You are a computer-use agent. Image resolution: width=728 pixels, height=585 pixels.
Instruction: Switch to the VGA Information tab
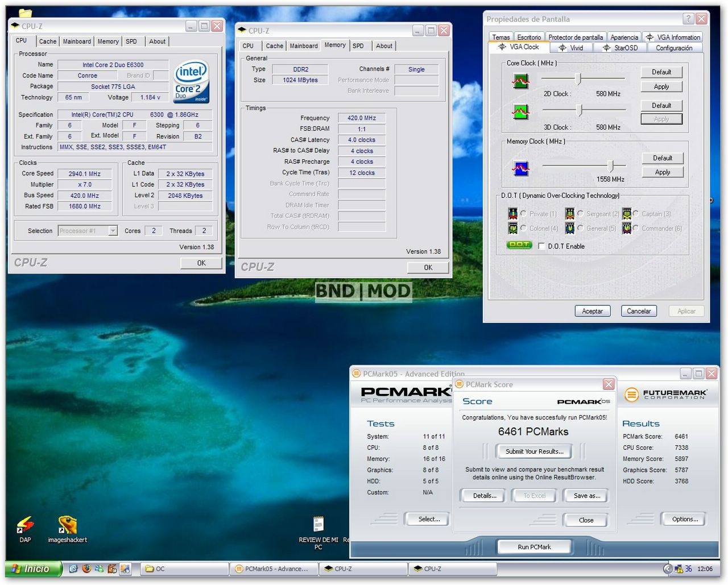click(x=673, y=38)
